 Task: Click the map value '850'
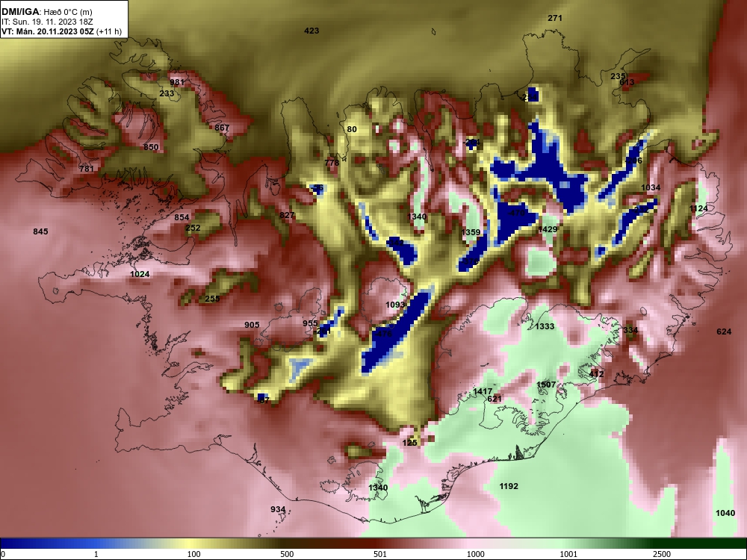click(x=151, y=146)
